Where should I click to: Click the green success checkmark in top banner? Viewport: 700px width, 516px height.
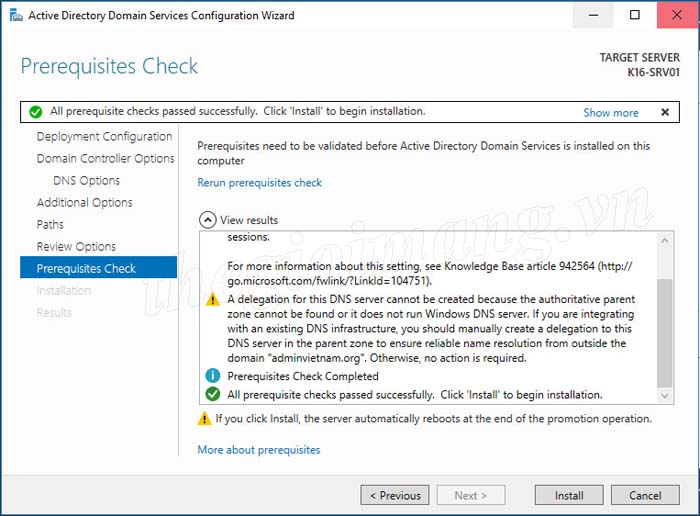pos(36,112)
